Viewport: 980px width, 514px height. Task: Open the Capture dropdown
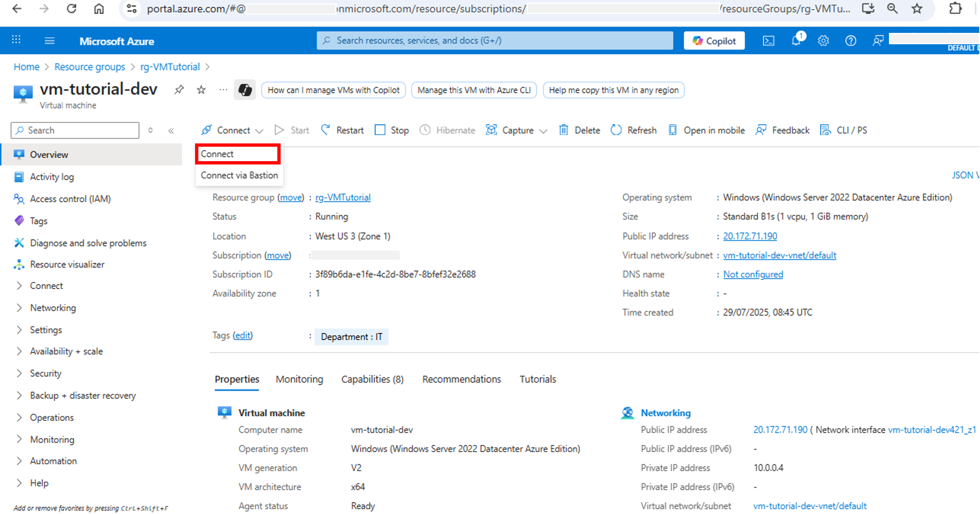[515, 130]
